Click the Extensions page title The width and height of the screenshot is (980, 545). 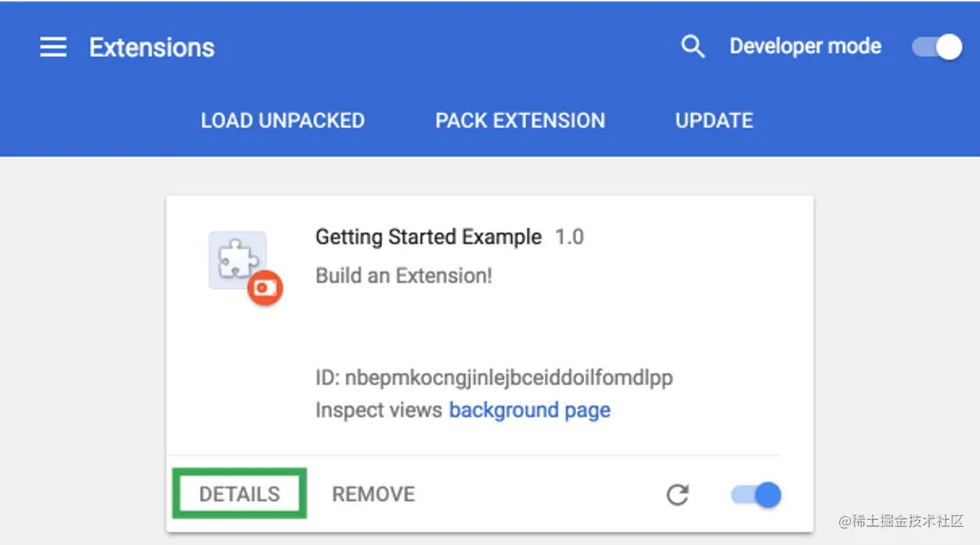[152, 48]
